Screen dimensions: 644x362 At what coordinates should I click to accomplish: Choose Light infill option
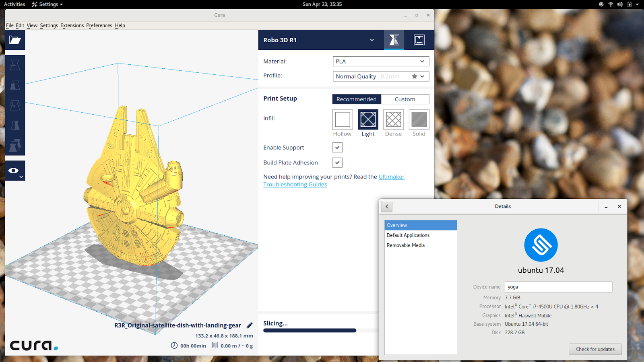point(368,119)
